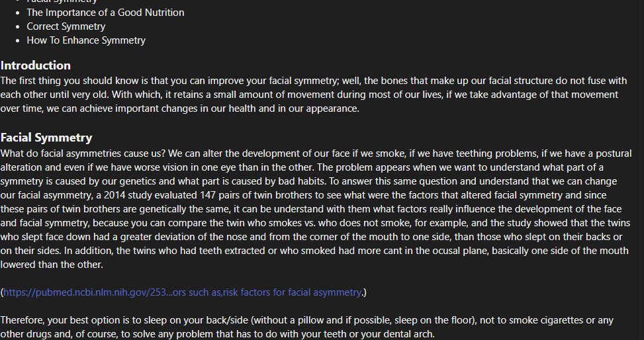The height and width of the screenshot is (340, 644).
Task: Click bullet beside 'The Importance of a Good Nutrition'
Action: [x=19, y=13]
